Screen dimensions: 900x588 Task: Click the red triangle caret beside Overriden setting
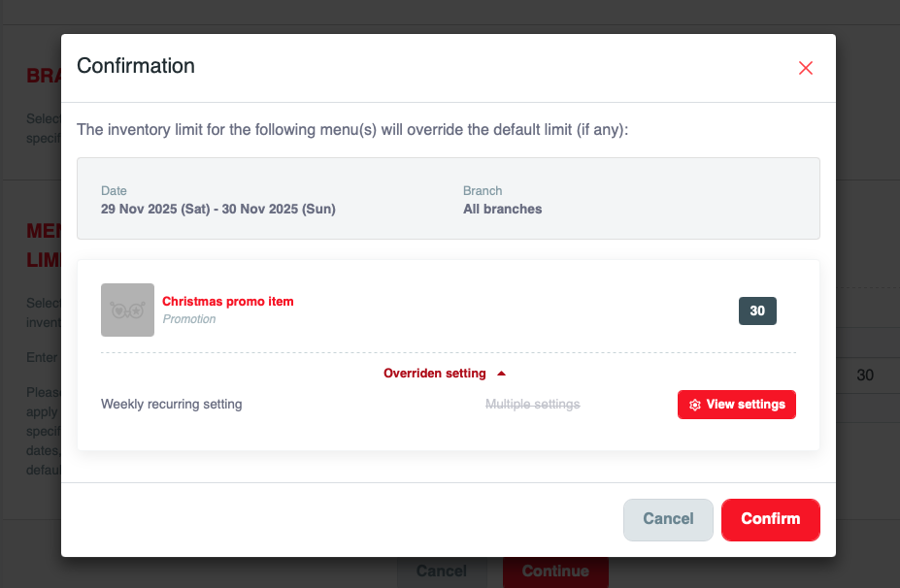(x=501, y=374)
